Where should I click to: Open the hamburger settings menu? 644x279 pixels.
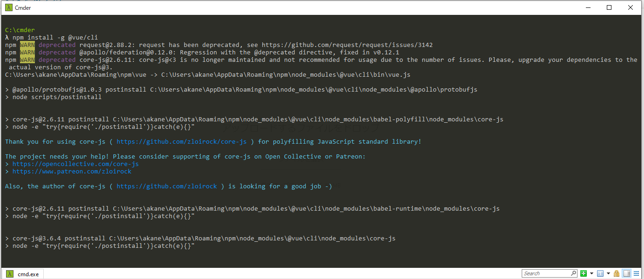(636, 273)
